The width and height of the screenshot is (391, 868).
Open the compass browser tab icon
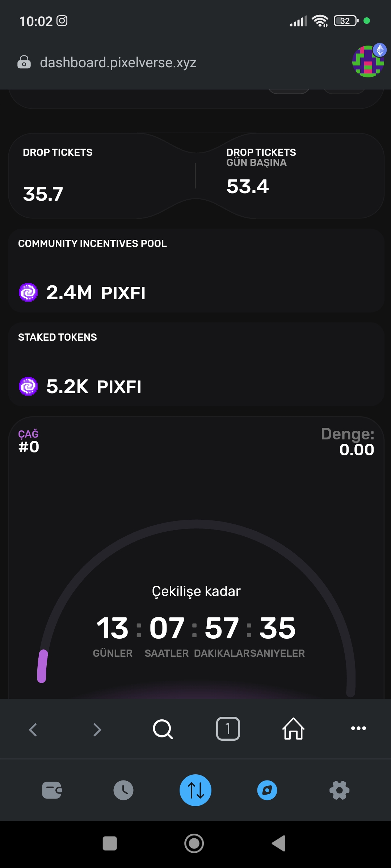click(267, 790)
